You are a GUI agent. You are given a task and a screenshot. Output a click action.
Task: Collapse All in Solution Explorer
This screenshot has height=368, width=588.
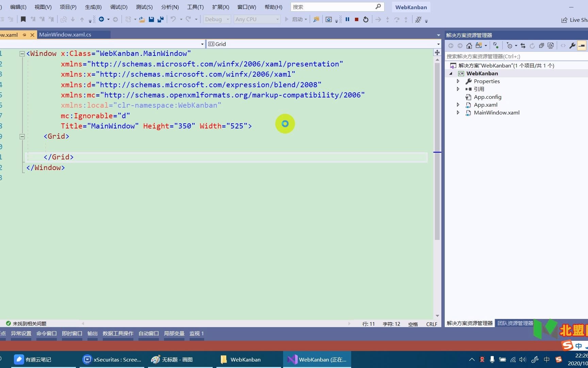point(541,46)
